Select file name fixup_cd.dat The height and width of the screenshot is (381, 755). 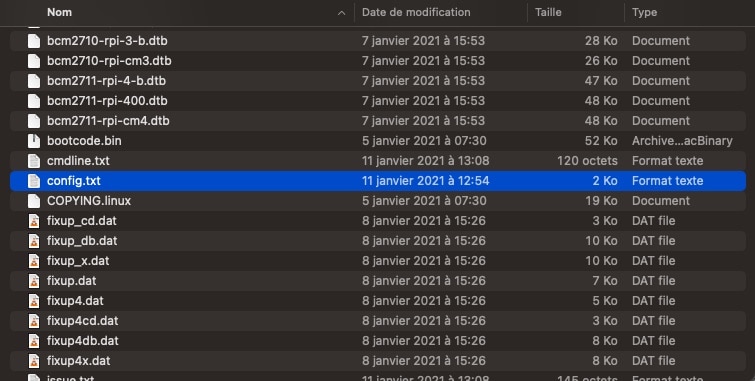82,221
